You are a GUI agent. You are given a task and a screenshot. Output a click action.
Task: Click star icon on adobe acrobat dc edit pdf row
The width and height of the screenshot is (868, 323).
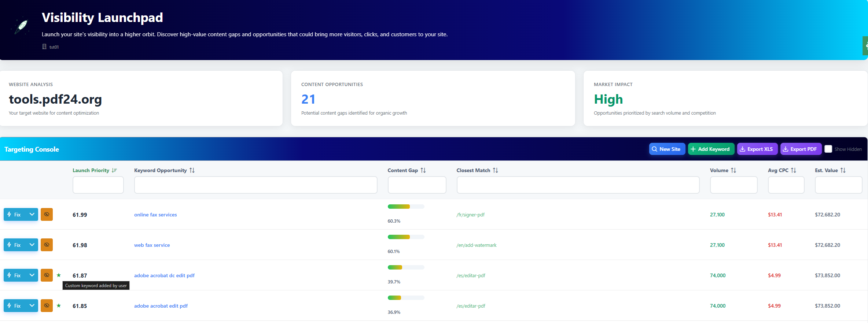(59, 275)
